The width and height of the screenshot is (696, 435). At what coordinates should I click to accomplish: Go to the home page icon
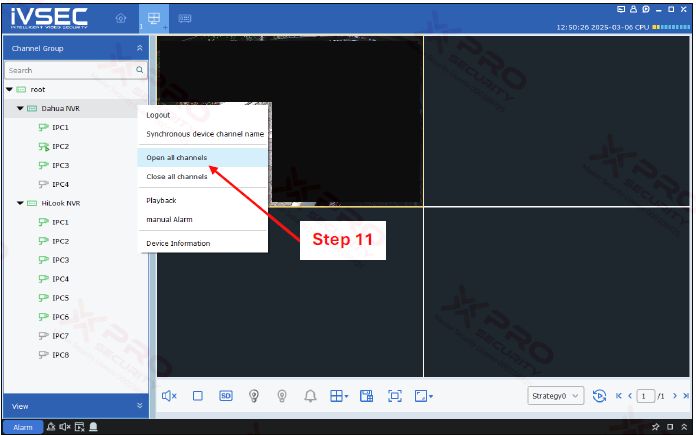pos(121,18)
